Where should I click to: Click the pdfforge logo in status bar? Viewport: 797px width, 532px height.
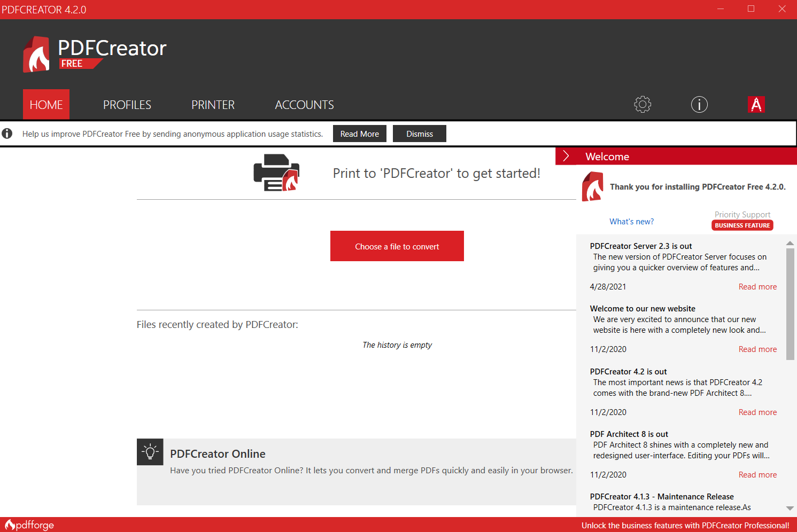pyautogui.click(x=29, y=525)
